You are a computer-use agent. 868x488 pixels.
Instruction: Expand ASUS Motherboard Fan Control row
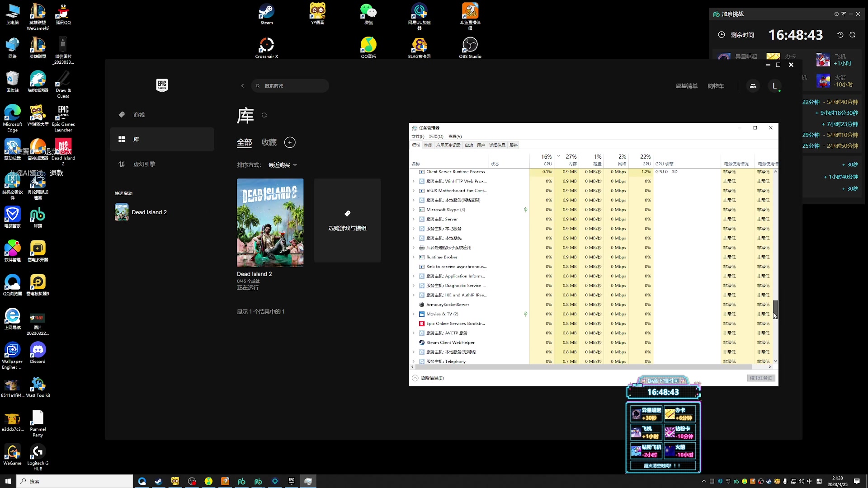(413, 191)
